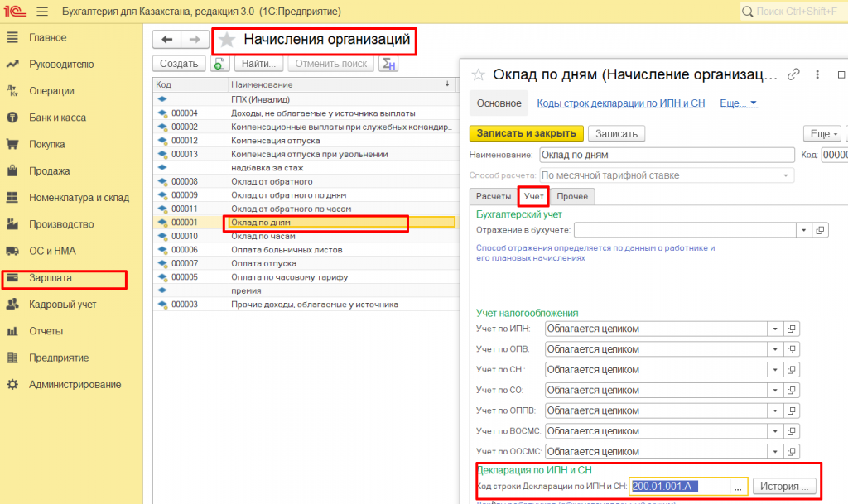Expand the Способ расчета dropdown
The image size is (848, 504).
point(786,175)
